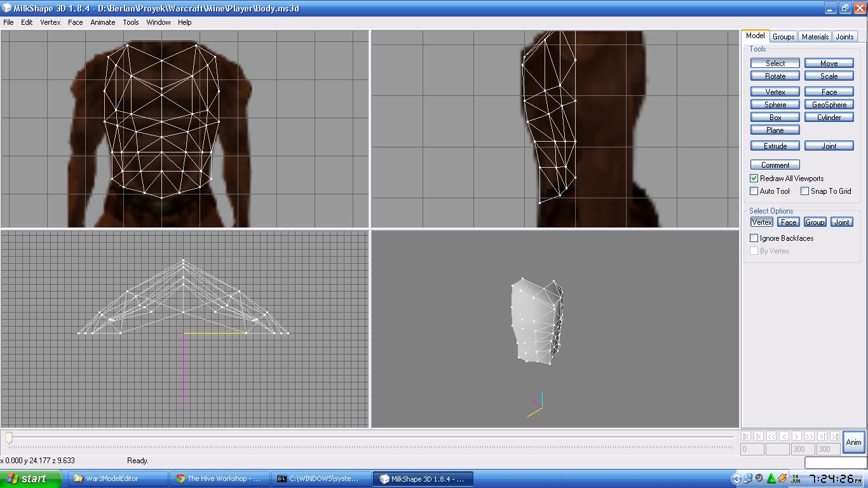Step forward one frame icon
868x488 pixels.
click(x=797, y=436)
